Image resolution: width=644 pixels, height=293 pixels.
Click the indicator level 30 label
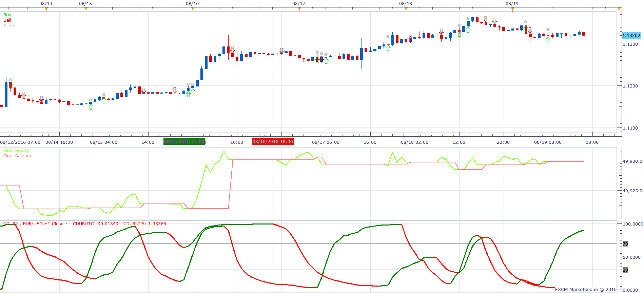tap(625, 270)
